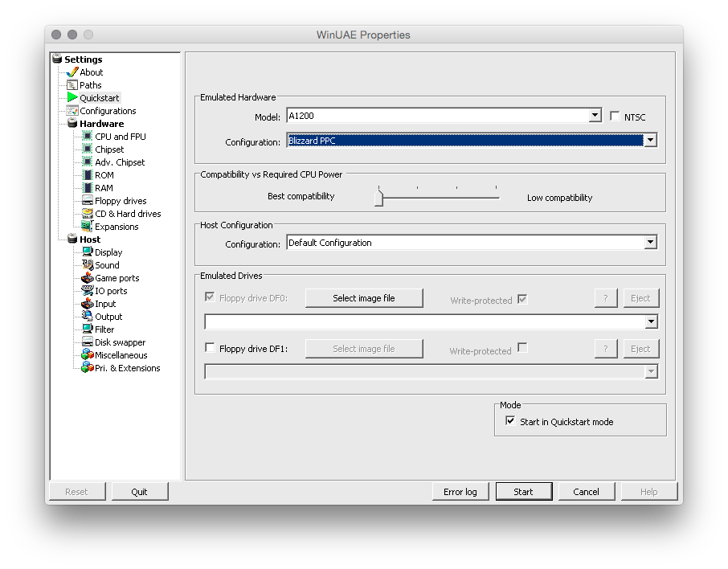Open the Model A1200 dropdown
This screenshot has height=569, width=728.
click(x=595, y=115)
